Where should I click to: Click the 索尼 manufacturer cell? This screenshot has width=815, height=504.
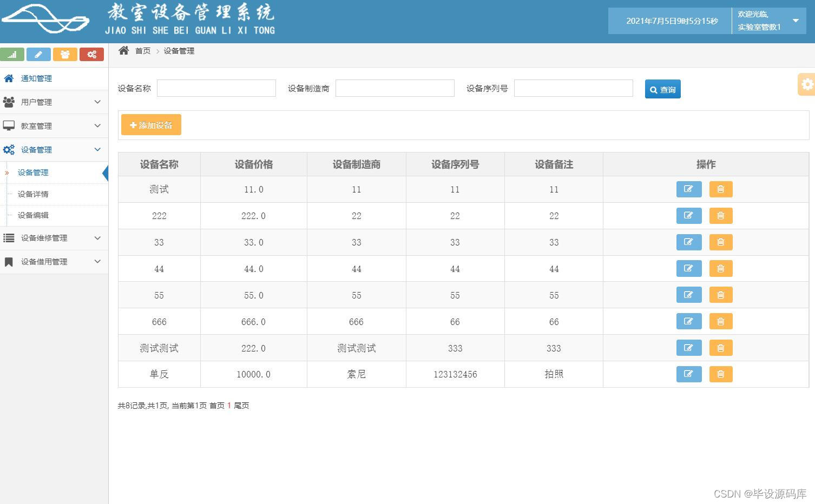tap(357, 374)
